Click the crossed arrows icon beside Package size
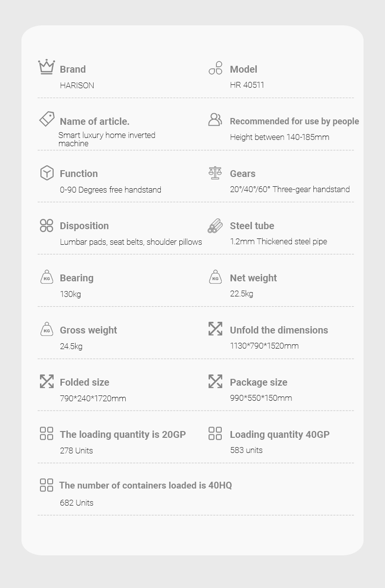This screenshot has width=385, height=588. point(215,381)
